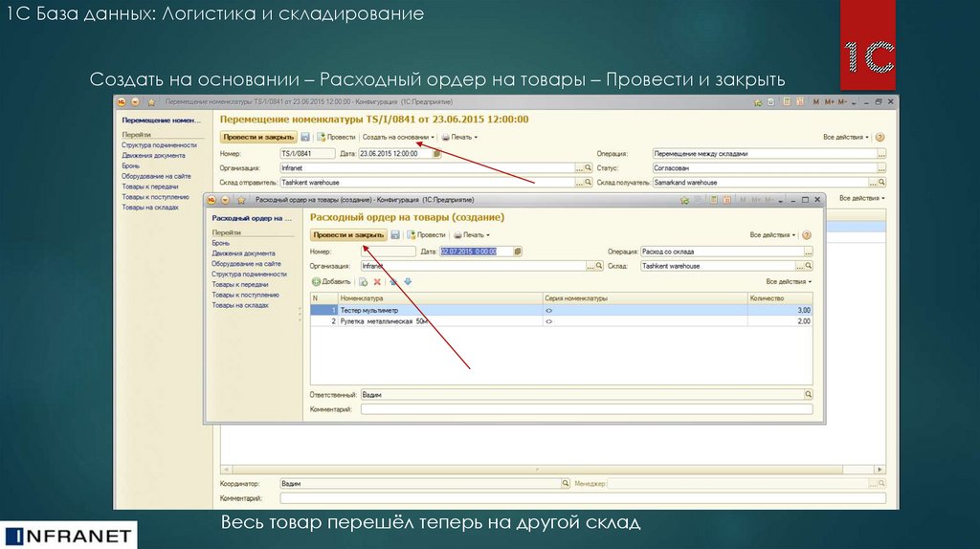Click 1C logo icon in Расходный ордер title bar

[212, 200]
